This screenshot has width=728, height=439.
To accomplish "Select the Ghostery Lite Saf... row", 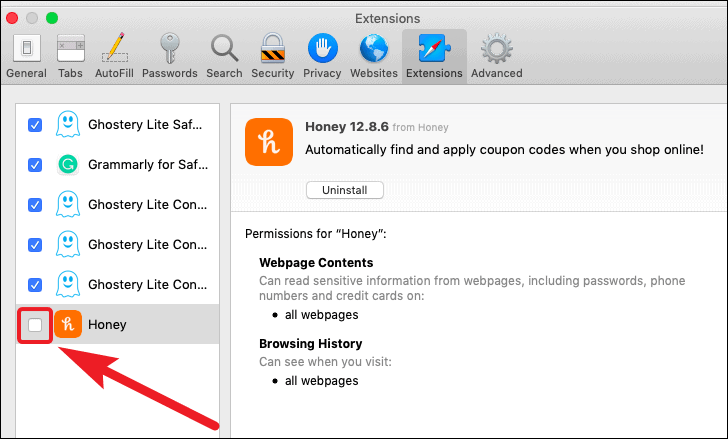I will coord(117,124).
